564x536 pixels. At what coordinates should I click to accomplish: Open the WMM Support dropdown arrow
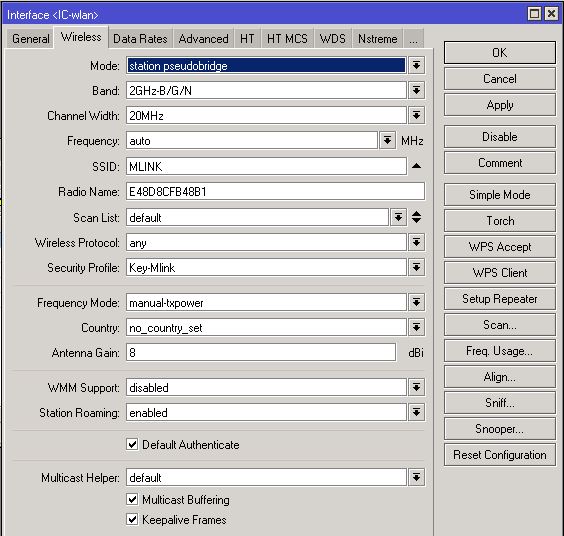(x=417, y=387)
